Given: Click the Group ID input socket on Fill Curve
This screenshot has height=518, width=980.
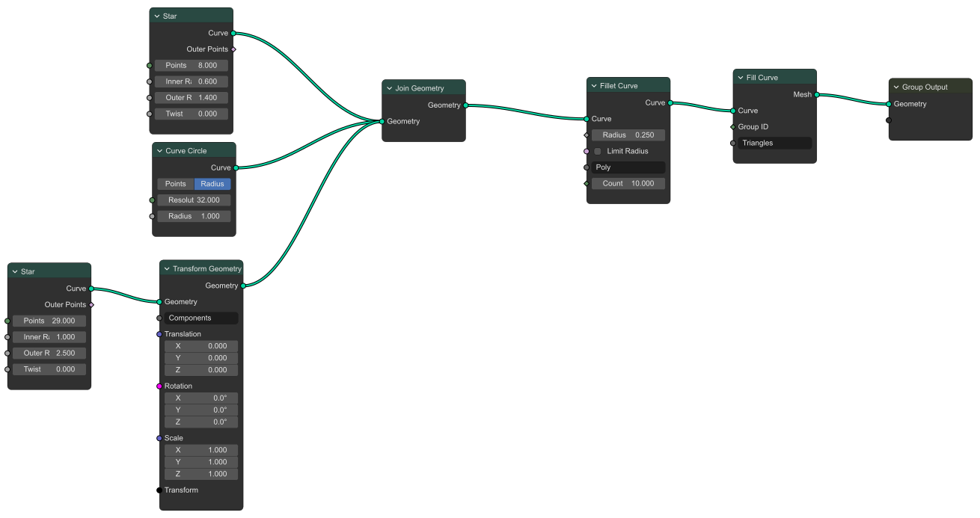Looking at the screenshot, I should (x=734, y=126).
